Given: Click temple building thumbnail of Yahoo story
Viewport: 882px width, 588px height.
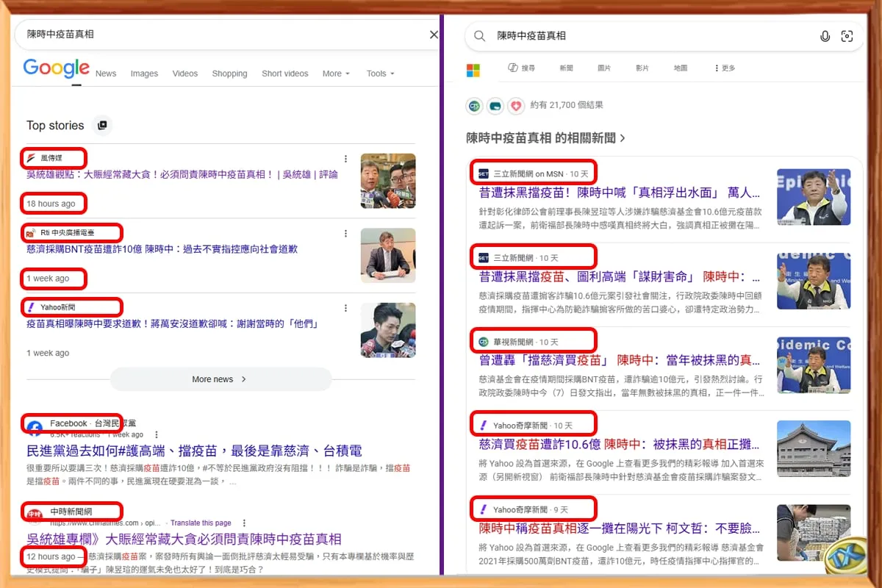Looking at the screenshot, I should (814, 448).
